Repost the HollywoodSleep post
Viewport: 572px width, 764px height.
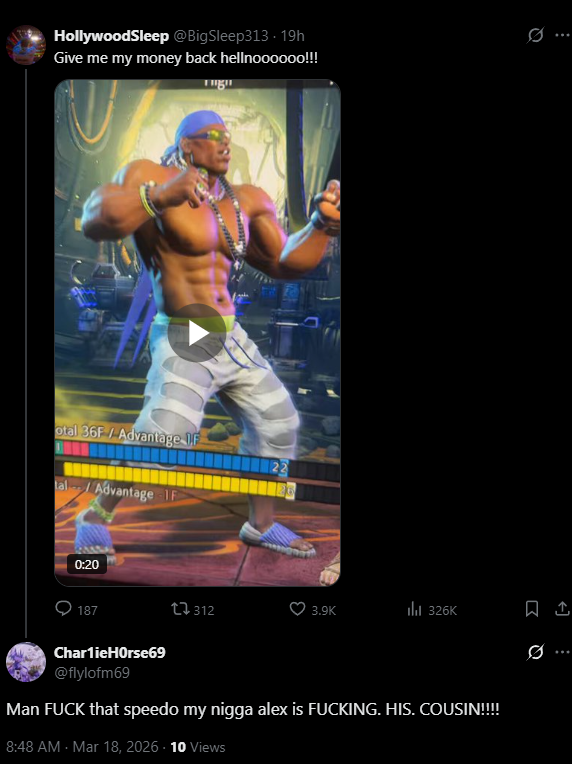click(x=192, y=610)
